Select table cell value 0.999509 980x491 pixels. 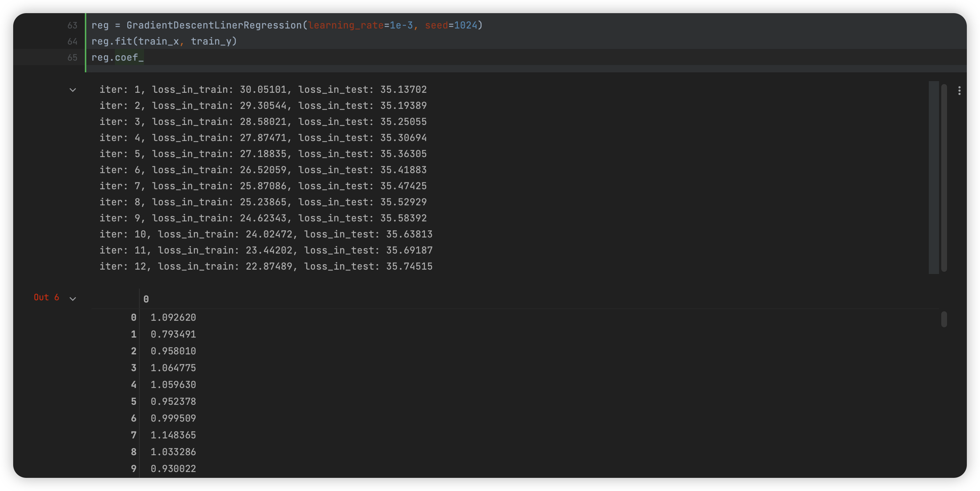pyautogui.click(x=173, y=418)
